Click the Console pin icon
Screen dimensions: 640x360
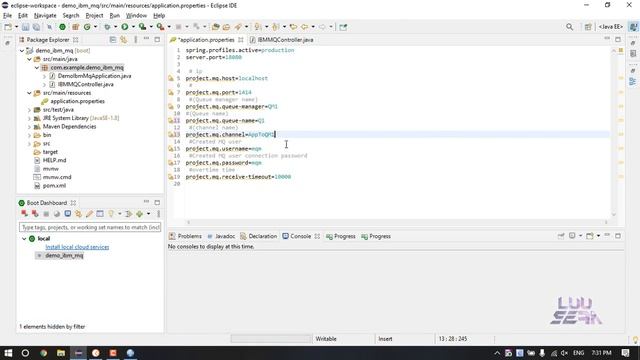[561, 236]
